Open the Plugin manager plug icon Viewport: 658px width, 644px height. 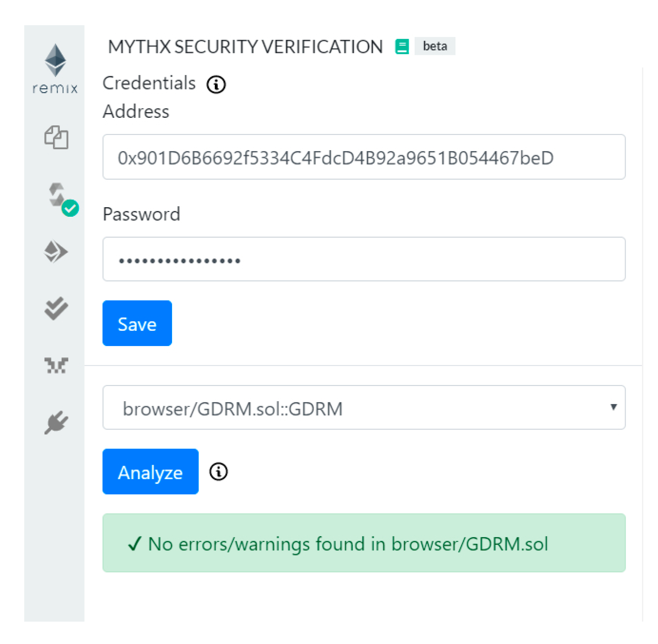pyautogui.click(x=56, y=423)
